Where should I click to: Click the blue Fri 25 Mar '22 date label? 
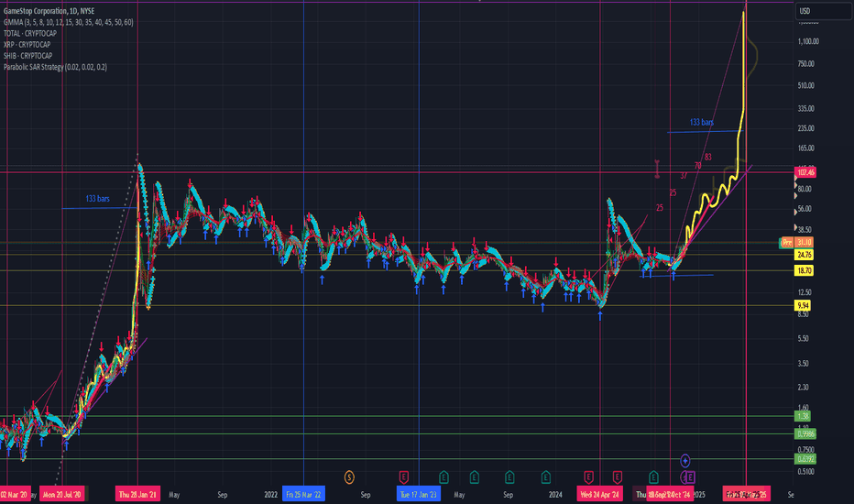click(303, 494)
